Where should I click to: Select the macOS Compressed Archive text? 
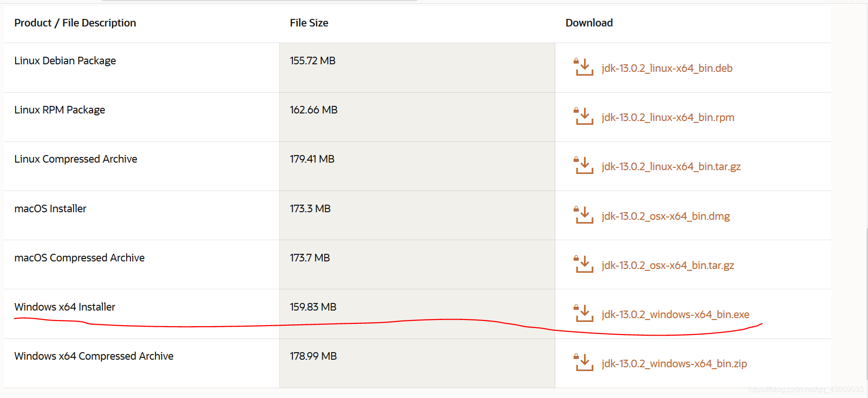click(x=79, y=258)
